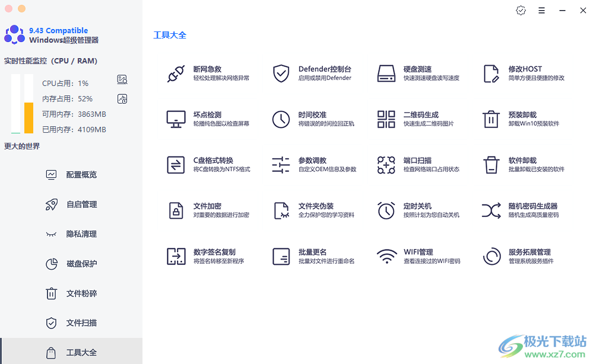Click the CPU usage bar

15,104
